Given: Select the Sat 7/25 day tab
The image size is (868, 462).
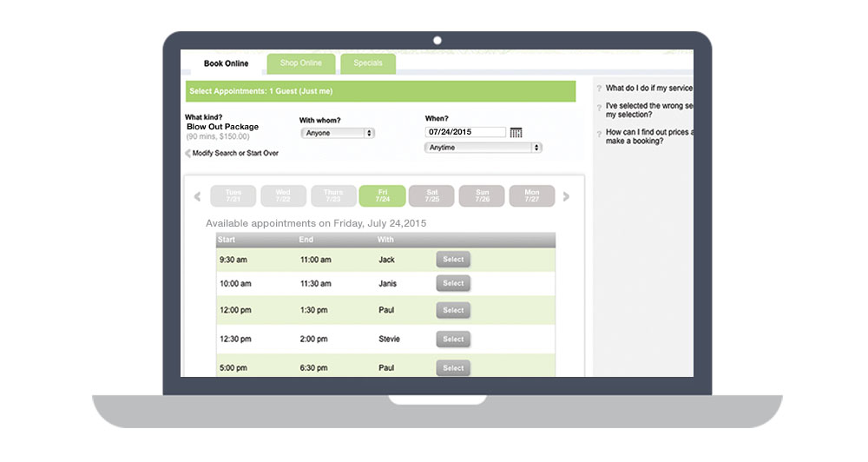Looking at the screenshot, I should coord(431,196).
